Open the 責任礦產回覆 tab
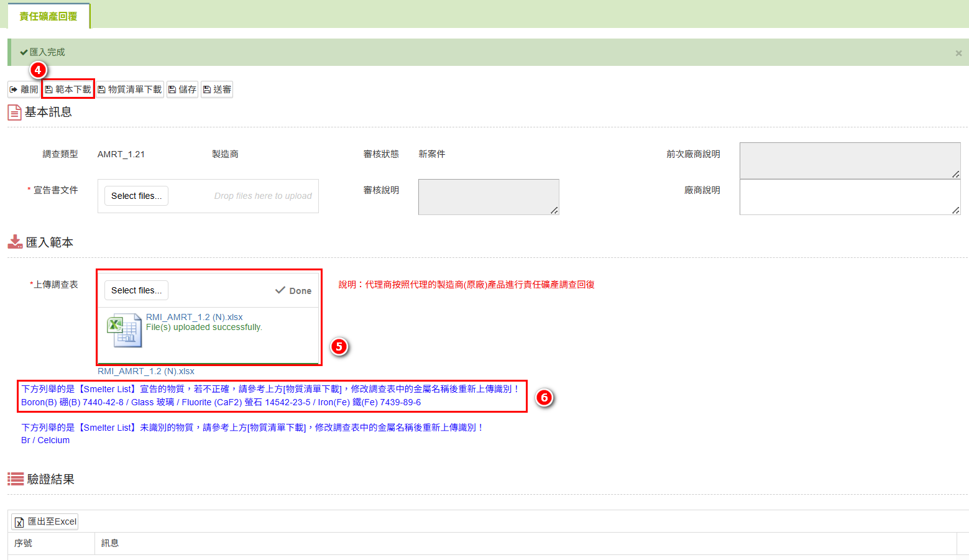969x560 pixels. tap(48, 16)
